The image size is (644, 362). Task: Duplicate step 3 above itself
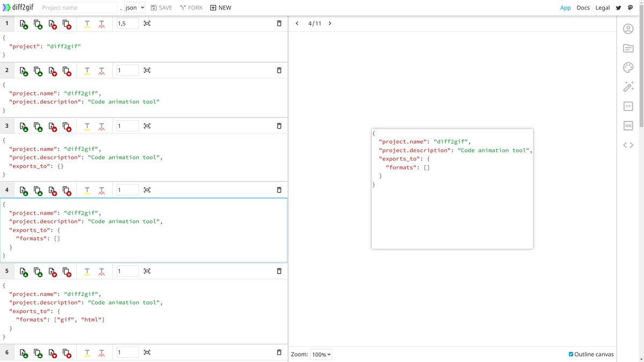click(38, 127)
